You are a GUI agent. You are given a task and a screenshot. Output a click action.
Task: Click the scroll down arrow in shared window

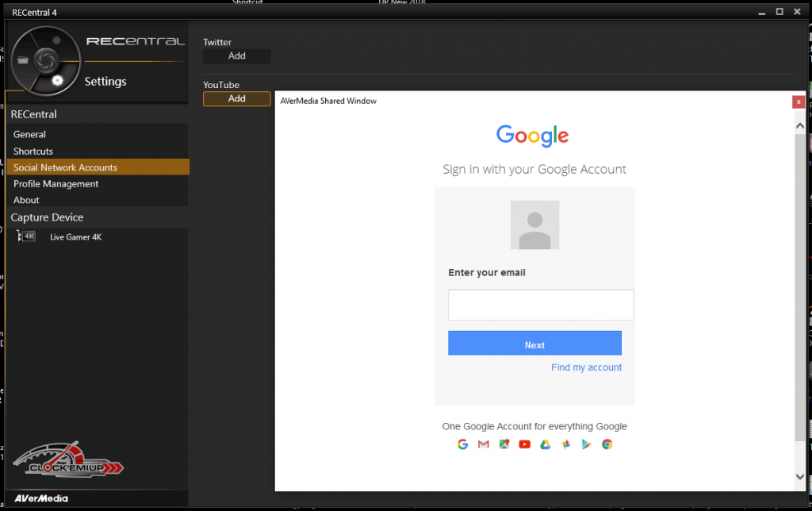coord(799,476)
